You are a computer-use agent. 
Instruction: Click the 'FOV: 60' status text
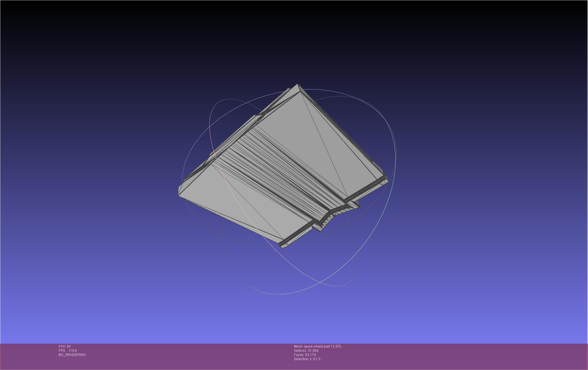click(x=65, y=346)
